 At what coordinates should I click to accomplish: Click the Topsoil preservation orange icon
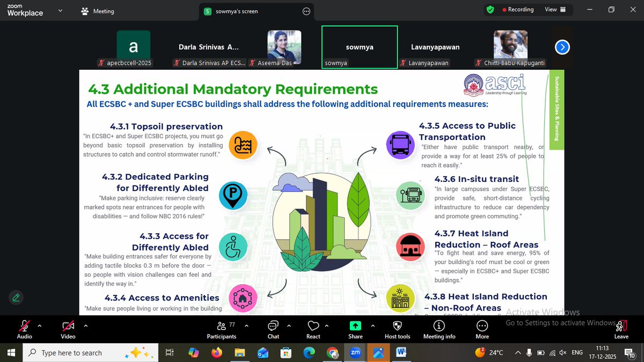pyautogui.click(x=243, y=145)
